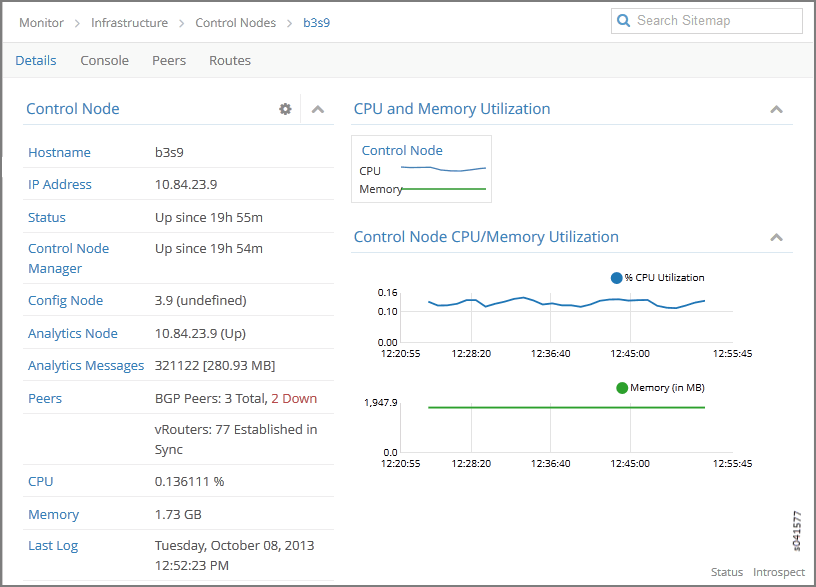Collapse Control Node CPU/Memory Utilization chart
Image resolution: width=816 pixels, height=587 pixels.
pyautogui.click(x=776, y=237)
